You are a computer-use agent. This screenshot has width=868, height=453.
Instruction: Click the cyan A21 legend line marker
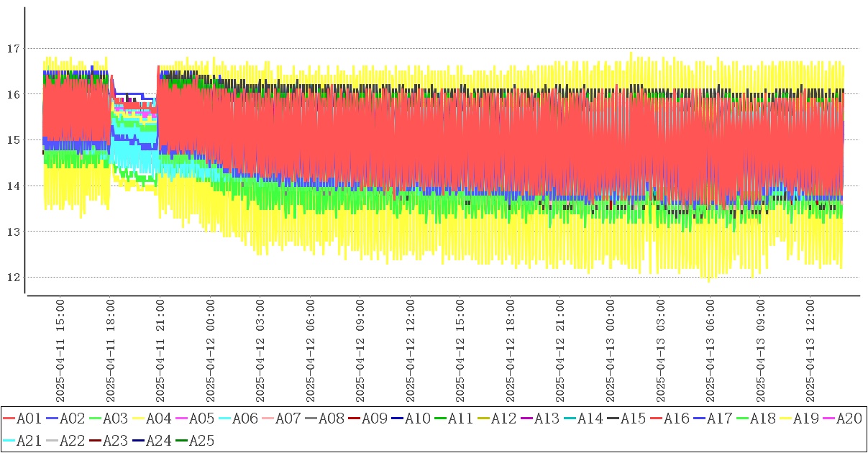coord(9,440)
